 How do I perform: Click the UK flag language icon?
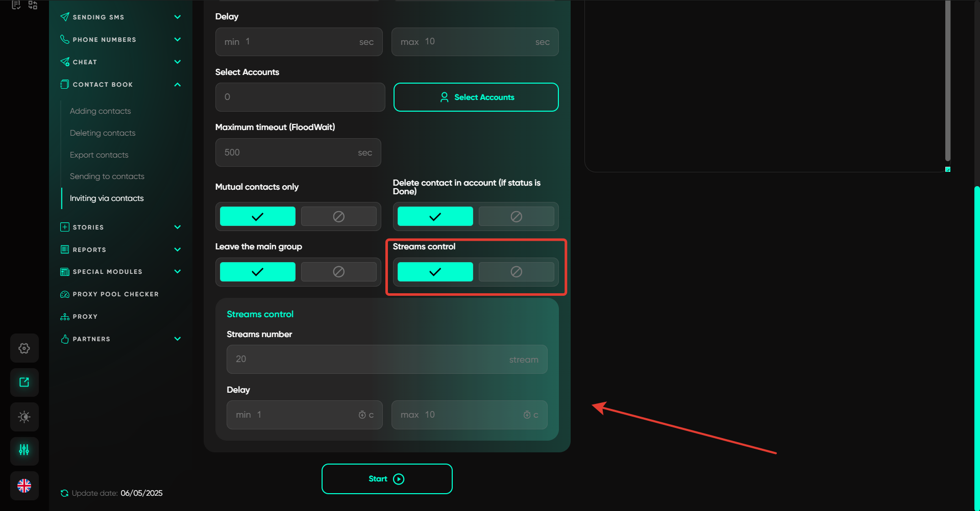click(24, 486)
